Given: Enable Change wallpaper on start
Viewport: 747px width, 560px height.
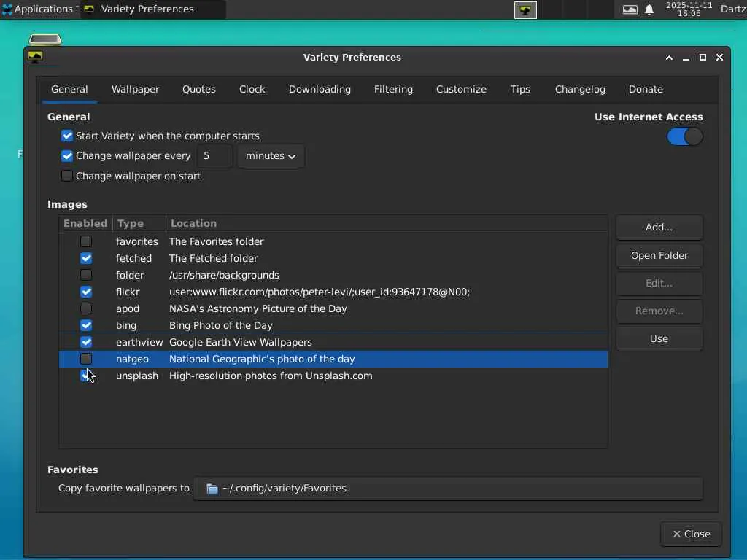Looking at the screenshot, I should coord(68,176).
